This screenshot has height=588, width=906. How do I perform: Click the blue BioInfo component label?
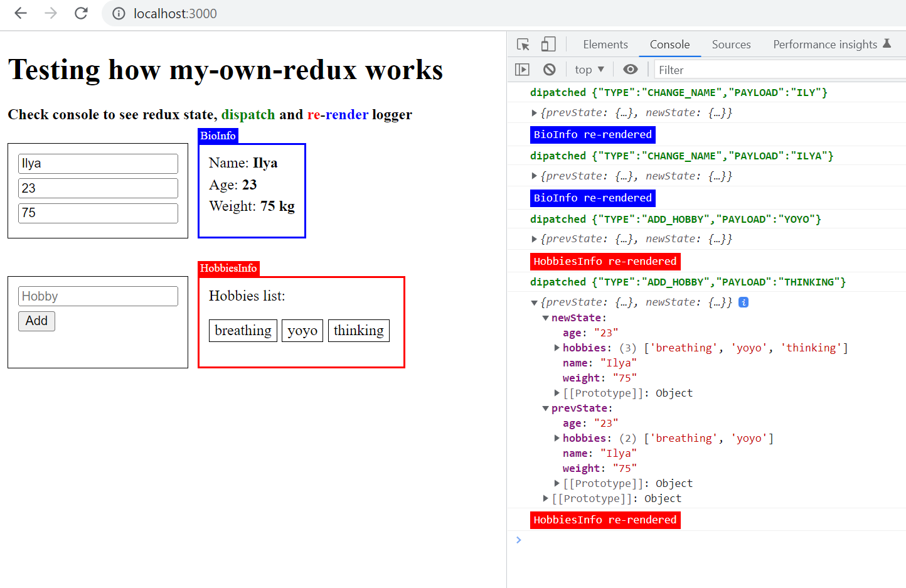[218, 136]
